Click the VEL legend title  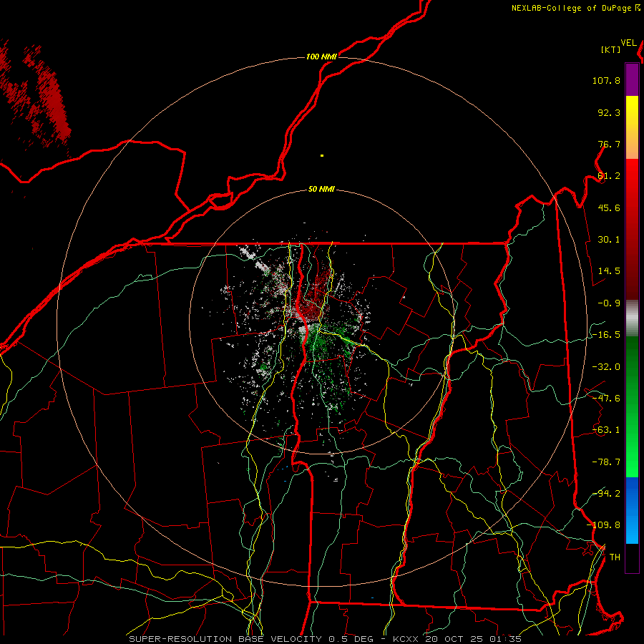(x=628, y=43)
